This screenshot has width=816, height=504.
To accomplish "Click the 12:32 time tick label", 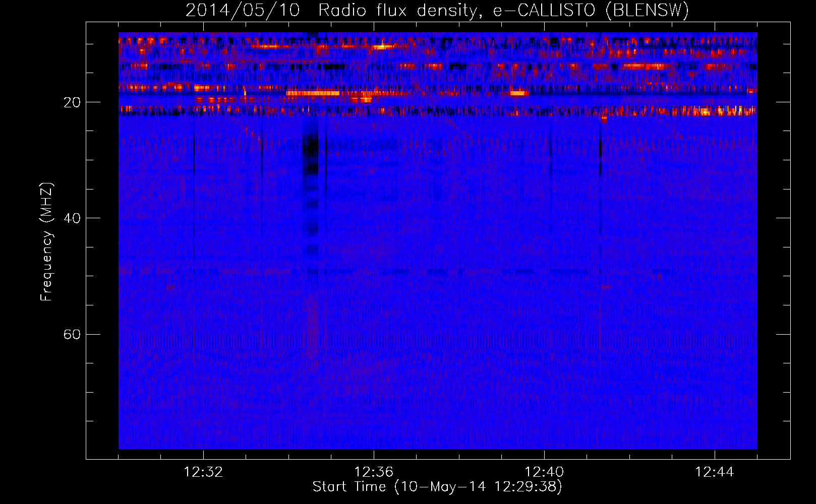I will coord(203,472).
